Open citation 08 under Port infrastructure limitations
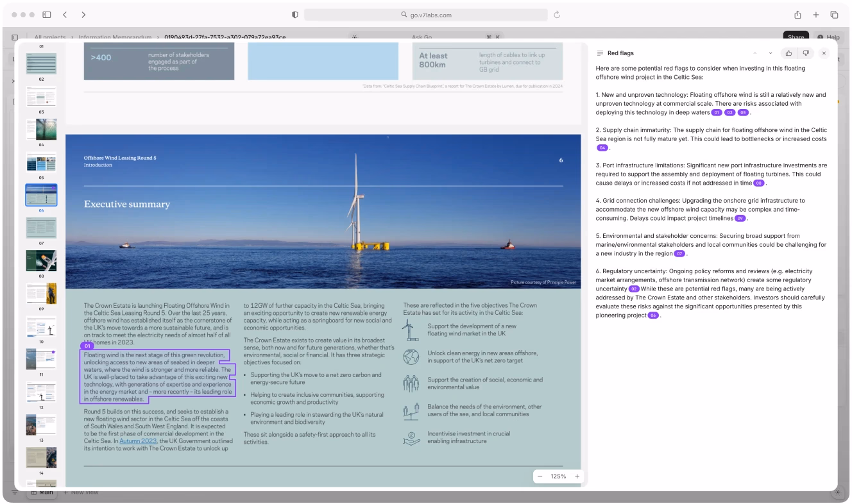The width and height of the screenshot is (852, 504). (x=760, y=183)
